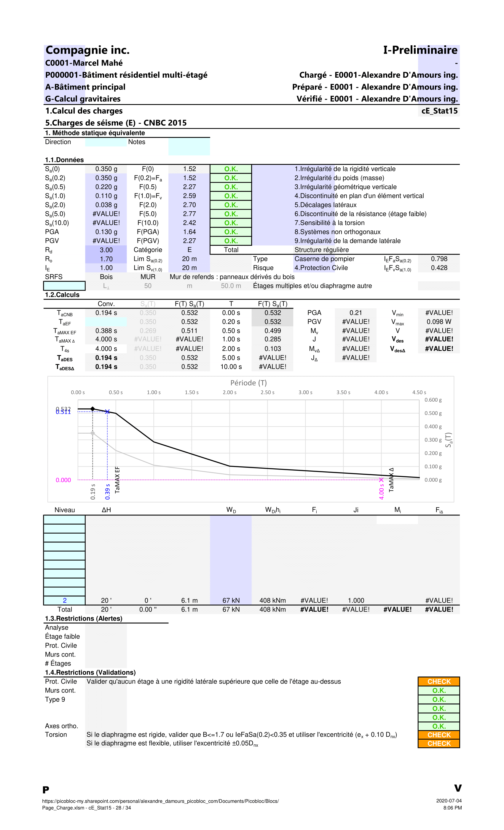Click the F(T)Sa(T) value '0.285'

coord(272,339)
